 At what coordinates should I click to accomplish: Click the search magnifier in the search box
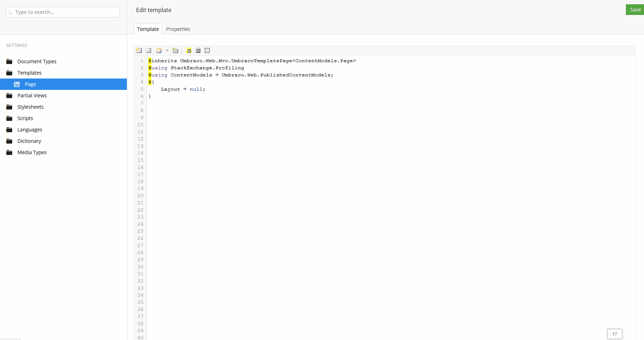[11, 12]
